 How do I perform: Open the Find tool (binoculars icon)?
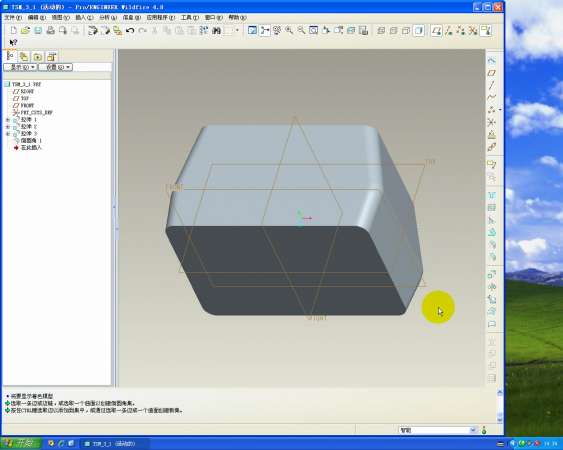click(217, 31)
